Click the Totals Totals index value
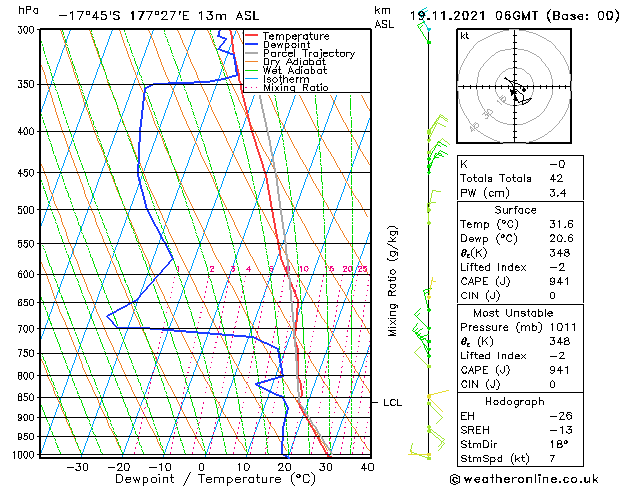 [x=556, y=178]
